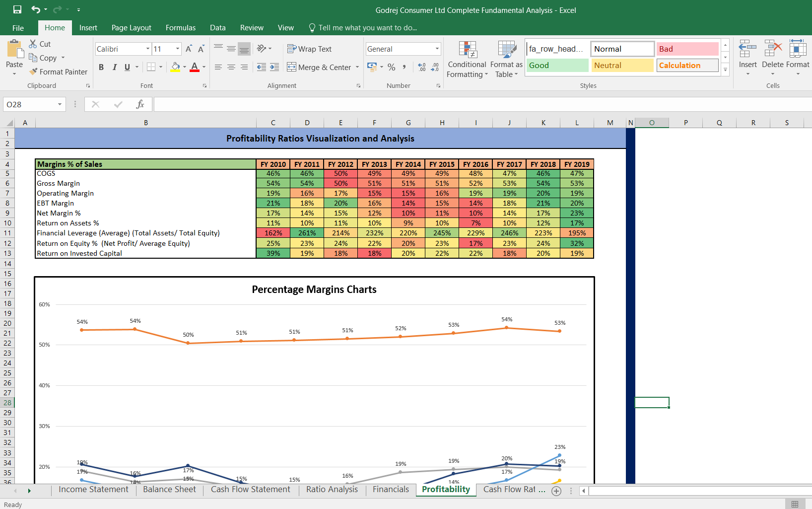The image size is (812, 509).
Task: Click the Copy icon
Action: [x=33, y=58]
